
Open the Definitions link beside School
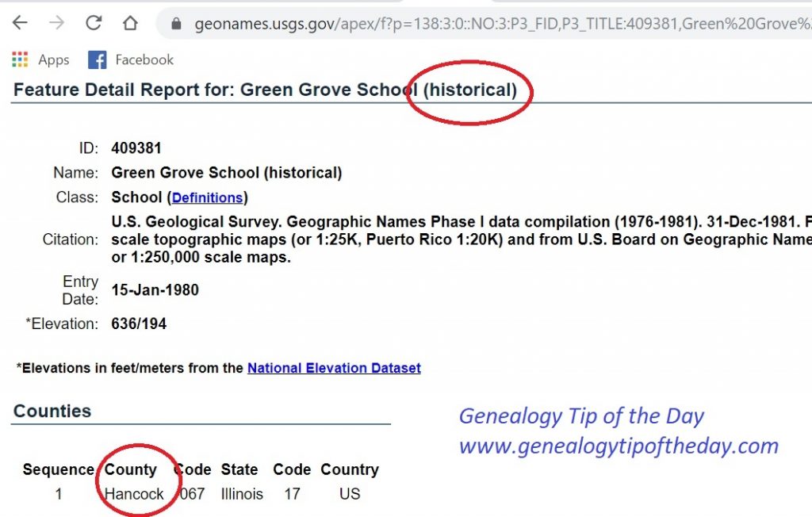point(207,197)
